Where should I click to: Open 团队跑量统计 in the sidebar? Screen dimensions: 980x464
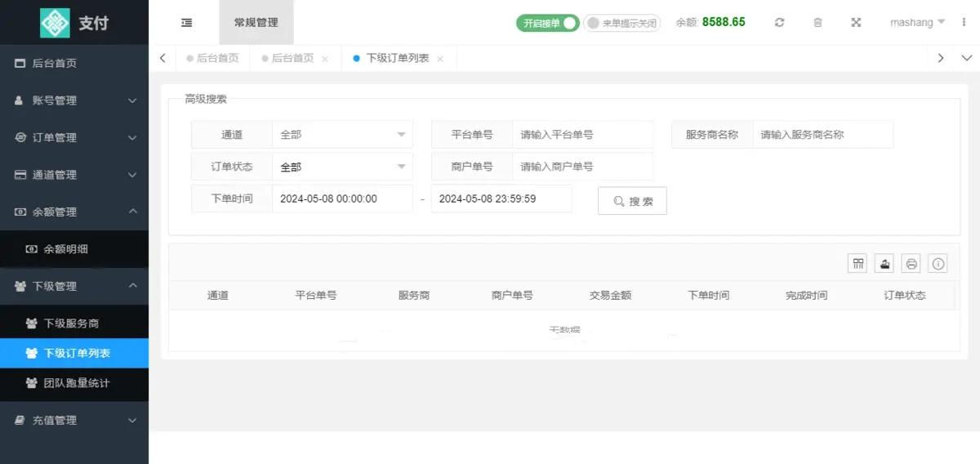(74, 382)
